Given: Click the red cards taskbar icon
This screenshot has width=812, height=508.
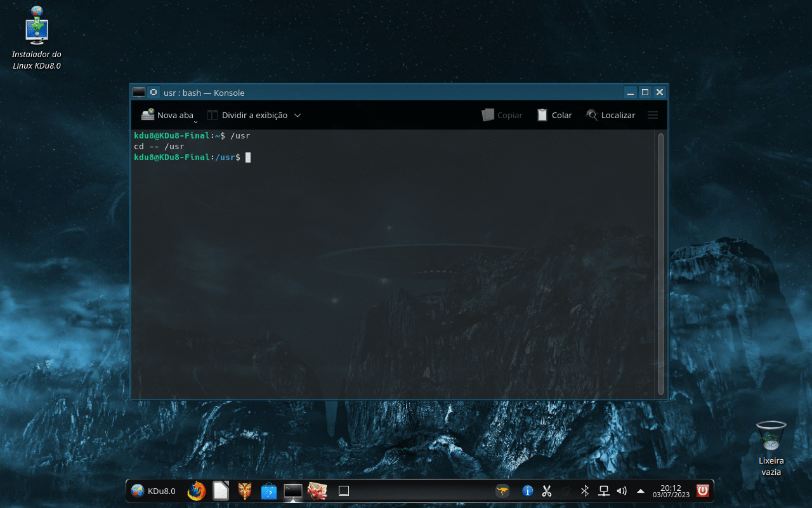Looking at the screenshot, I should click(x=317, y=491).
